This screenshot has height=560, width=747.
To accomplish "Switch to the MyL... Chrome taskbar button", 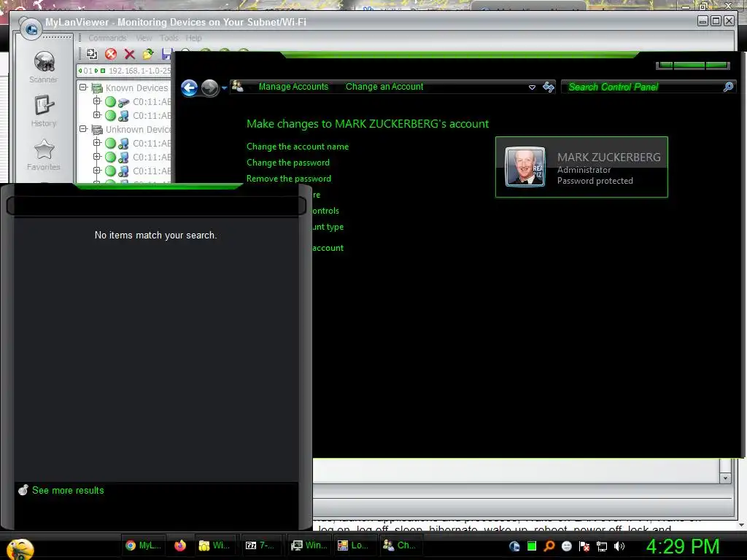I will (x=142, y=545).
